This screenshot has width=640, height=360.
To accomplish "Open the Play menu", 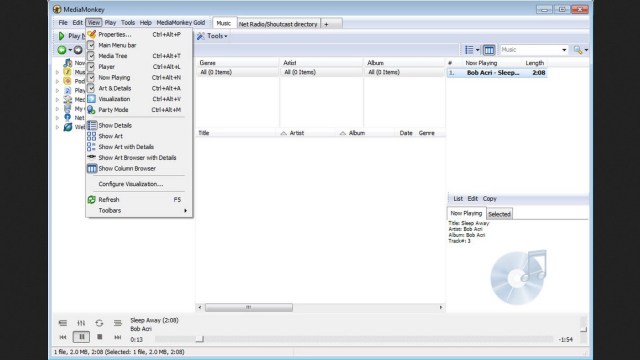I will click(110, 23).
